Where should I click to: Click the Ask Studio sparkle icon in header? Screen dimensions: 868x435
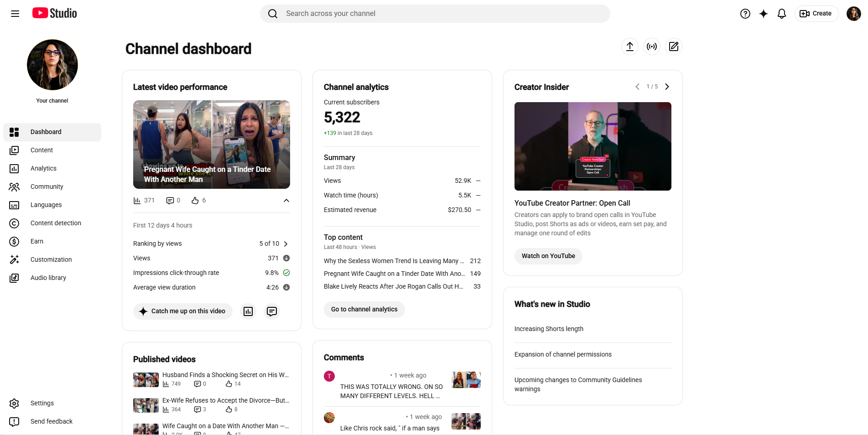tap(764, 14)
